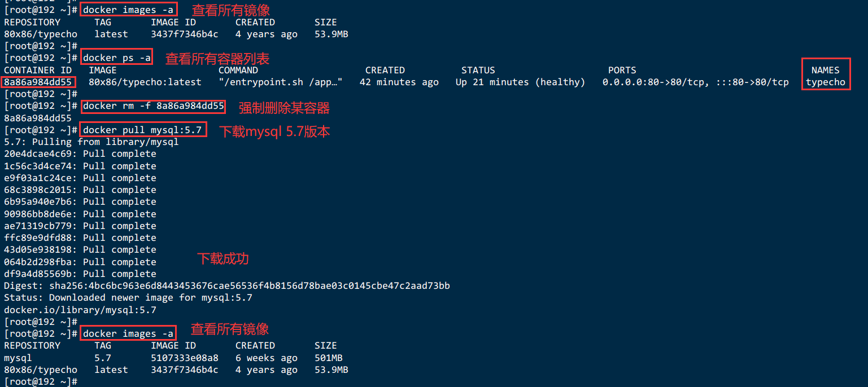This screenshot has width=868, height=387.
Task: Click the '/entrypoint.sh /app…' command text
Action: pyautogui.click(x=281, y=82)
